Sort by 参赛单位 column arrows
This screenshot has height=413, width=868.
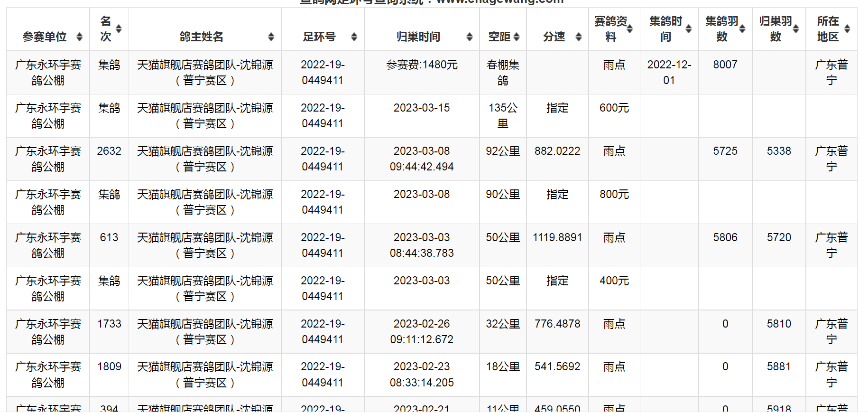tap(80, 37)
